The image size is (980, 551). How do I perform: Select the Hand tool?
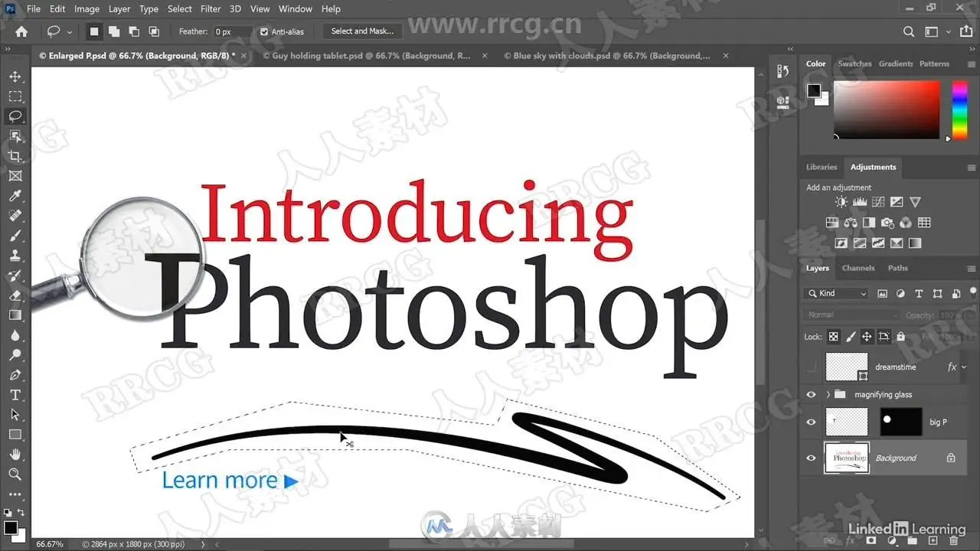tap(15, 455)
